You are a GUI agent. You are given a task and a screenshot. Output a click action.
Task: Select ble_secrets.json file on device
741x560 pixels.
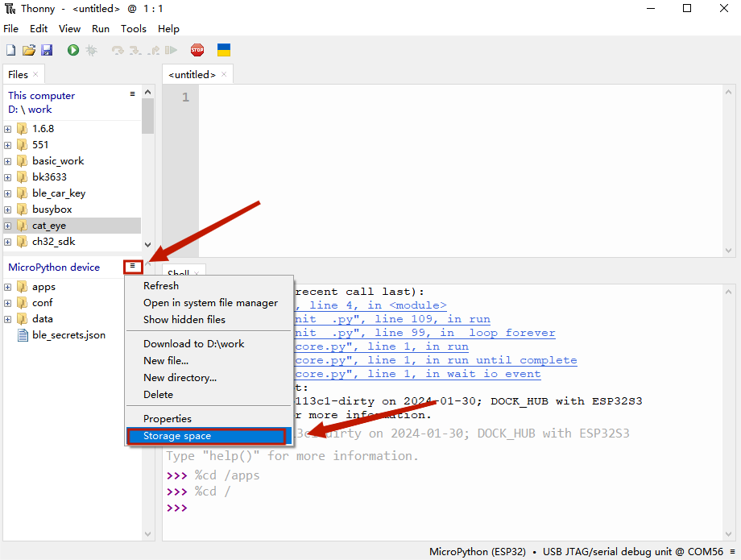pos(68,335)
